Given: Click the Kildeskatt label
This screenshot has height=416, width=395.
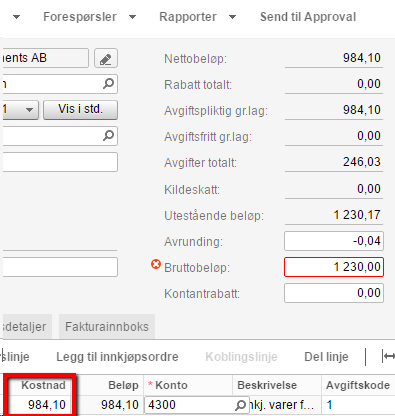Looking at the screenshot, I should coord(192,190).
